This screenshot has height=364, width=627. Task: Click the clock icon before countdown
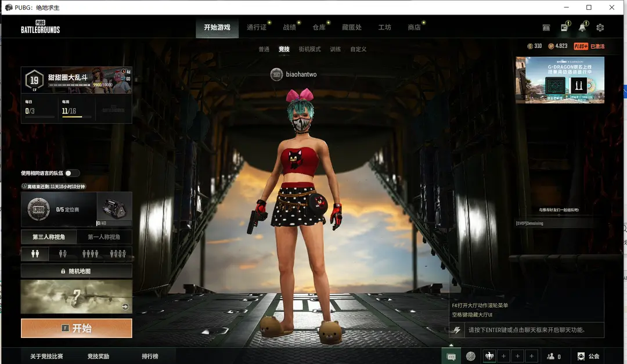point(24,186)
